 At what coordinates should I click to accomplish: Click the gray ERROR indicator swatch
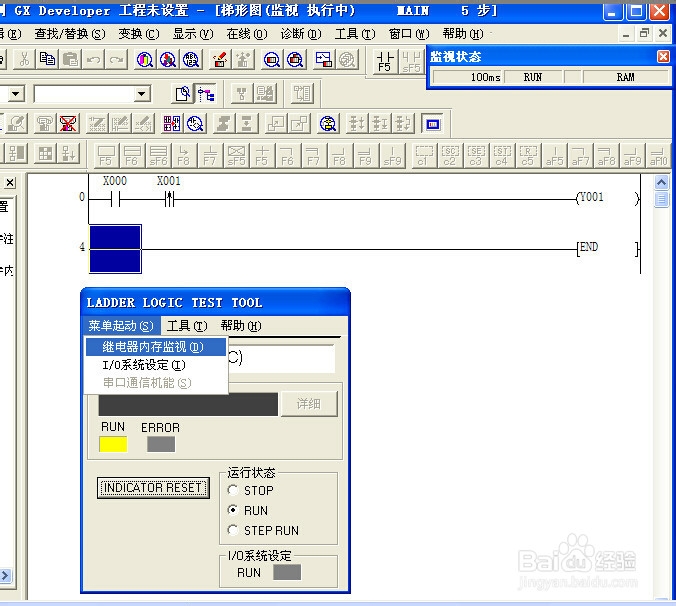(x=161, y=444)
